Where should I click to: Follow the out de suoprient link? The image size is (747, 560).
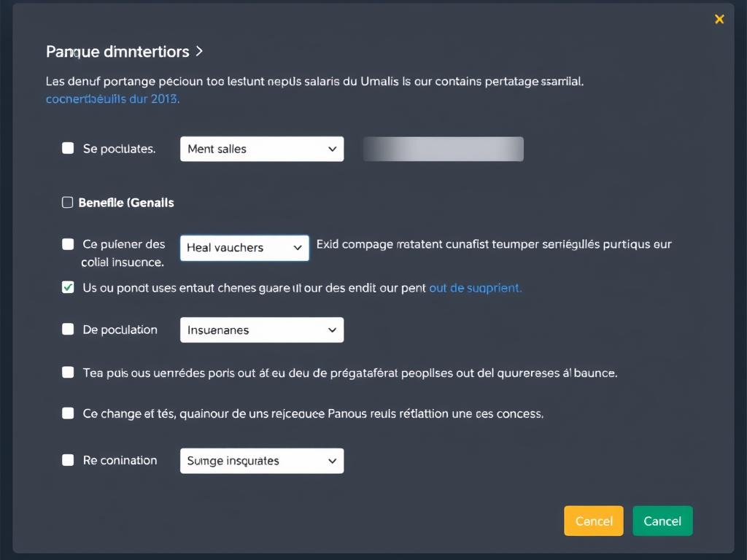[475, 288]
